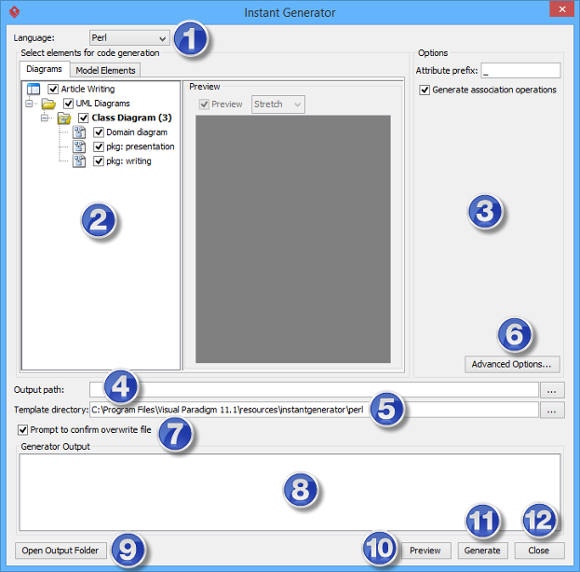Uncheck the Article Writing checkbox
Image resolution: width=580 pixels, height=572 pixels.
pos(53,89)
